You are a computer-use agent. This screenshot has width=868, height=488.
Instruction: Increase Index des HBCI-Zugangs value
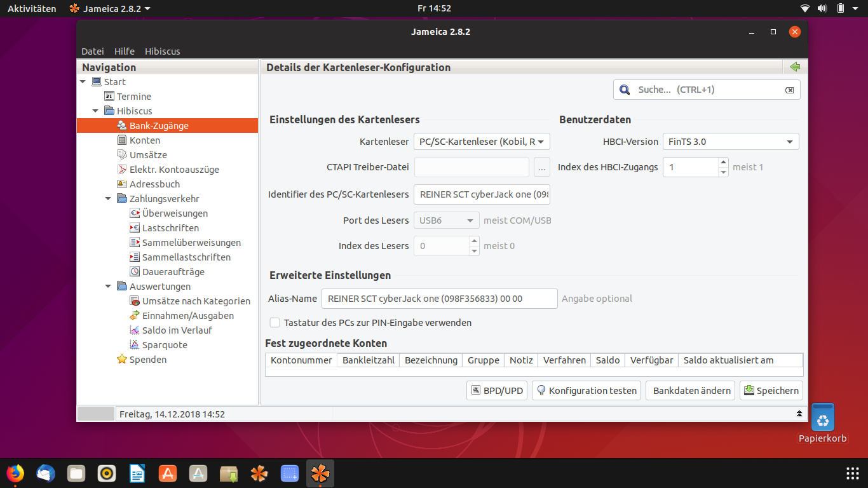click(723, 163)
